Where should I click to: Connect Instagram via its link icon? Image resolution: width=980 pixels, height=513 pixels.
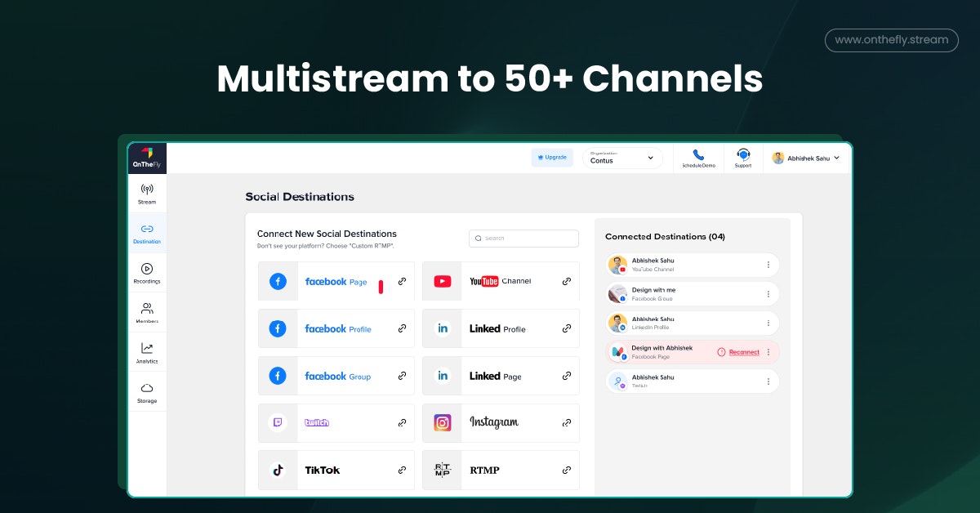tap(567, 423)
